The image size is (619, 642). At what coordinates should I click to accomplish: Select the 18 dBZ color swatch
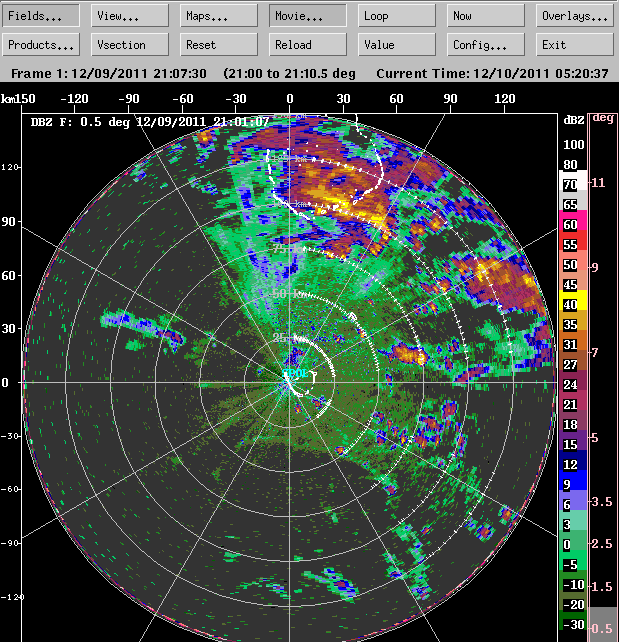[573, 420]
